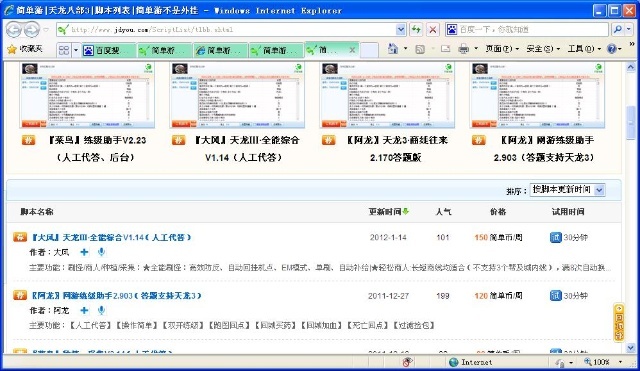Click the microphone icon next to 作者：大凤
640x371 pixels.
(x=101, y=252)
